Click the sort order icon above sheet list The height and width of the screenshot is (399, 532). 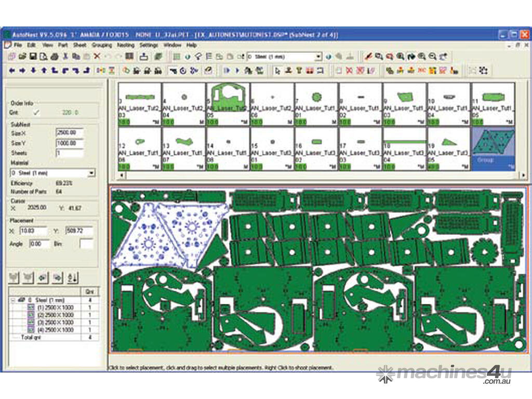pos(73,277)
